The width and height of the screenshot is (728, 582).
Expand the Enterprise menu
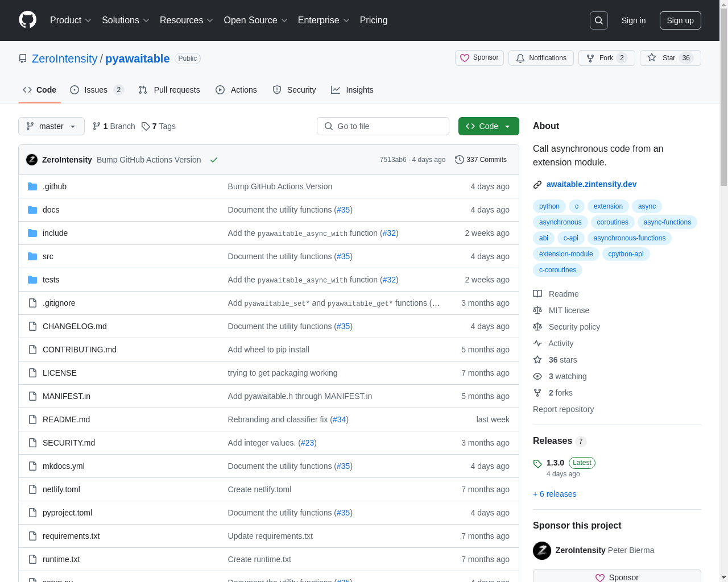[x=324, y=20]
